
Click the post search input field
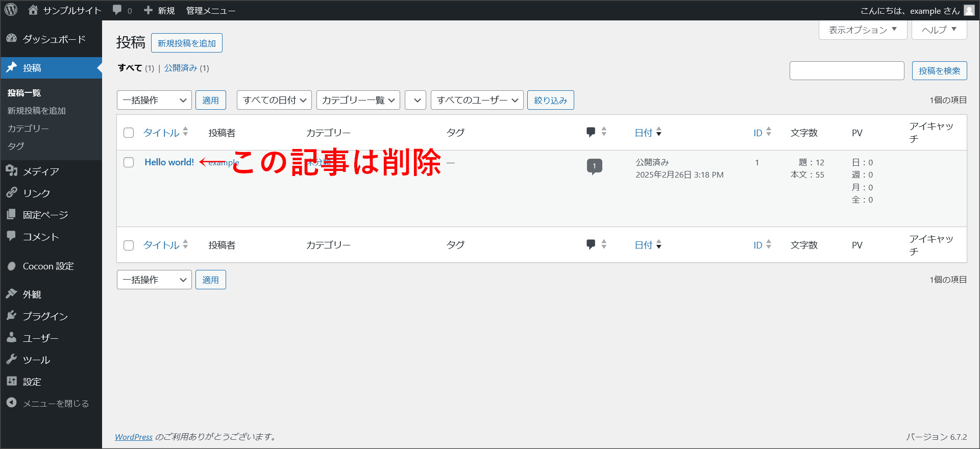pyautogui.click(x=847, y=70)
